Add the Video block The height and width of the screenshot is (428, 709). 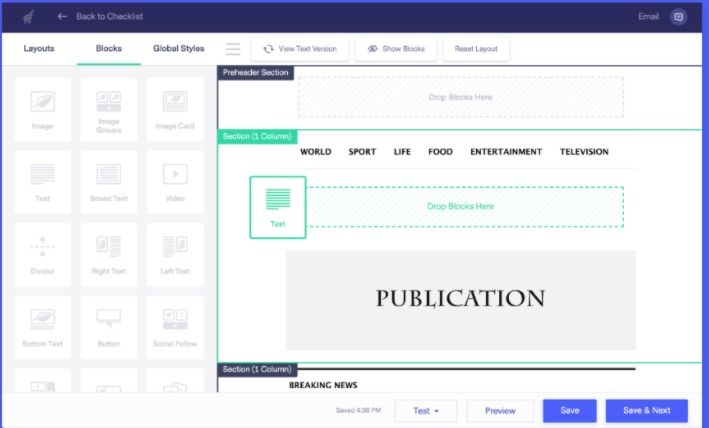click(175, 182)
